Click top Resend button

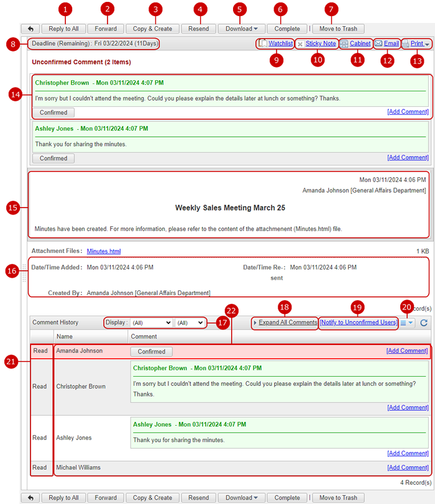[198, 29]
